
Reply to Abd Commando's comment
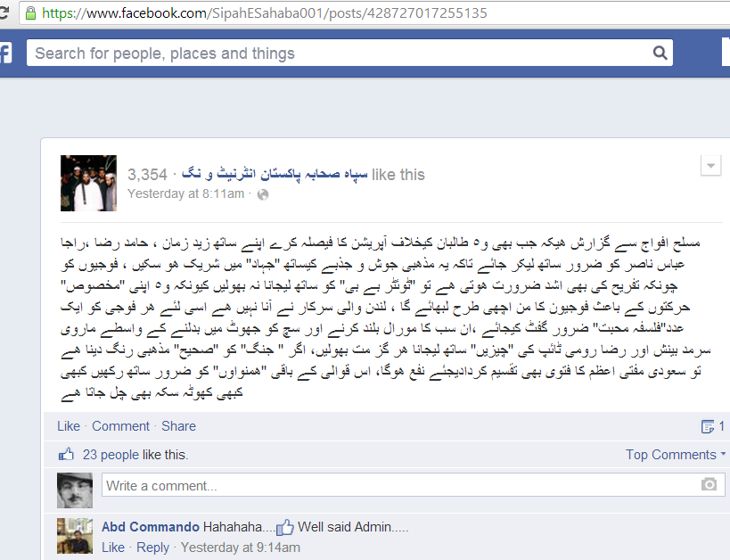pyautogui.click(x=152, y=548)
